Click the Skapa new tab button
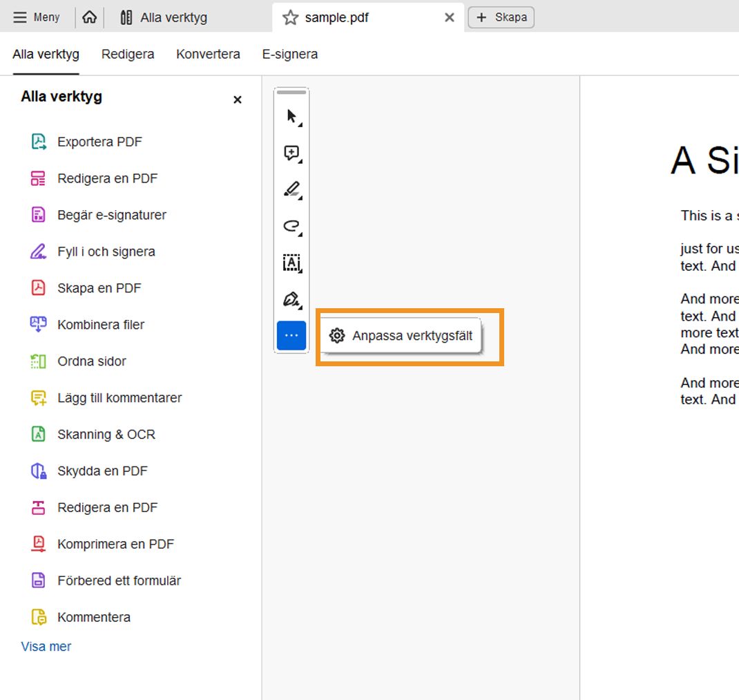Viewport: 739px width, 700px height. [x=501, y=17]
